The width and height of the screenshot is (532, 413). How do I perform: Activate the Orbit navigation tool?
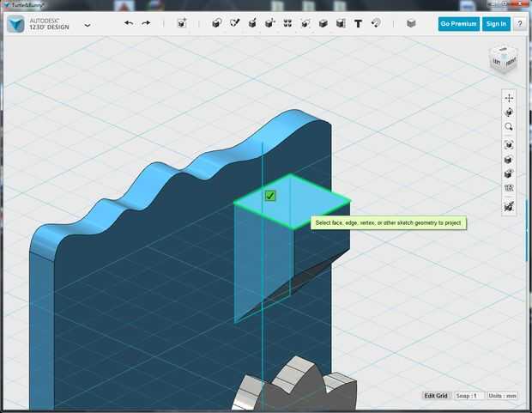(509, 112)
